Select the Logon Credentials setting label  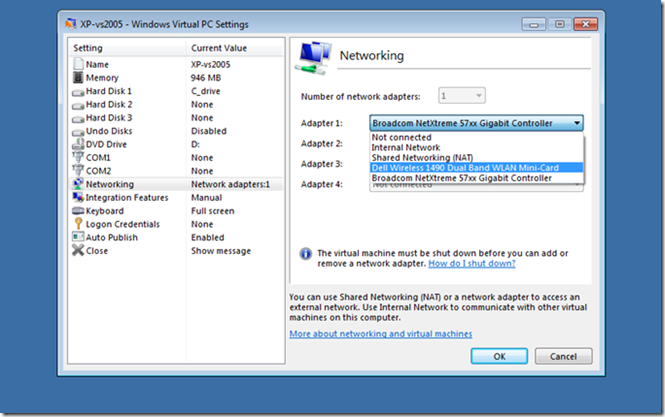(x=123, y=224)
